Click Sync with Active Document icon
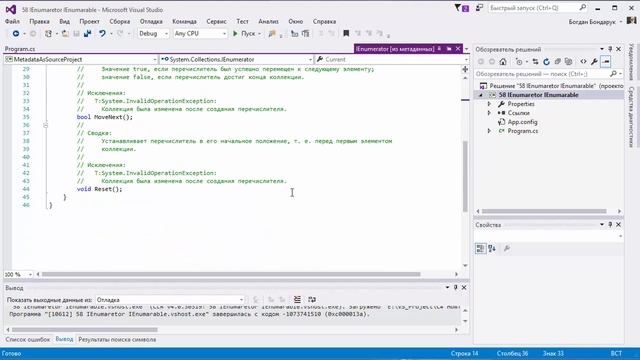Screen dimensions: 640x360 pos(535,62)
